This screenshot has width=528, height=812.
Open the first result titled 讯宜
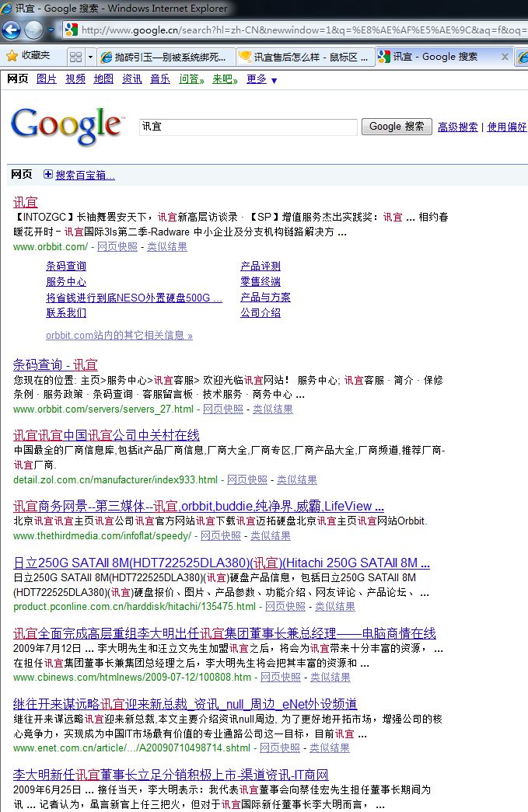click(x=26, y=202)
